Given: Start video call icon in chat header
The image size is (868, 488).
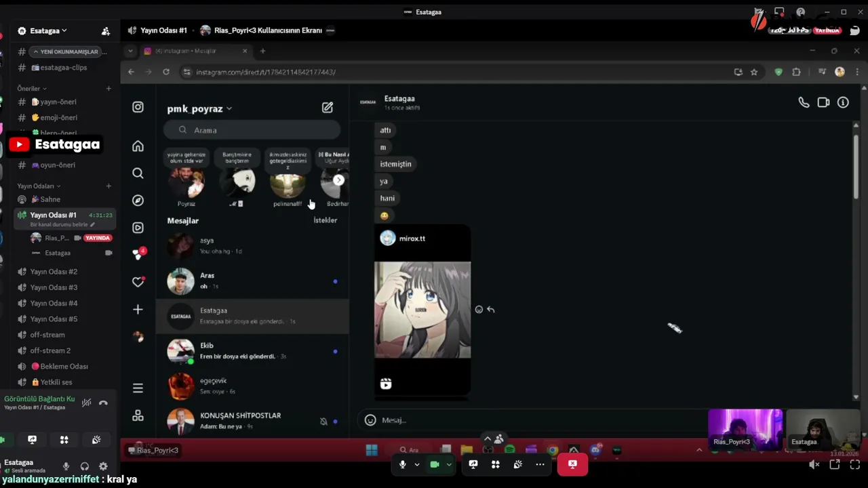Looking at the screenshot, I should coord(823,102).
